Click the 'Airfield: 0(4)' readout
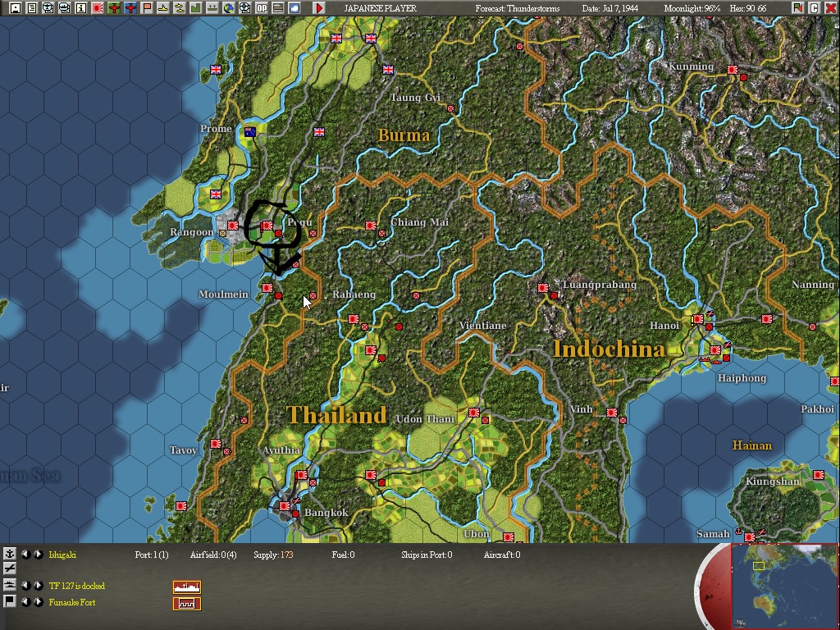The width and height of the screenshot is (840, 630). pyautogui.click(x=213, y=555)
